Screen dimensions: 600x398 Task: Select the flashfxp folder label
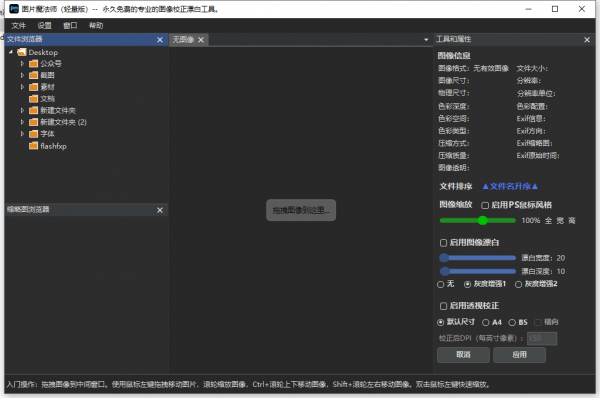53,146
